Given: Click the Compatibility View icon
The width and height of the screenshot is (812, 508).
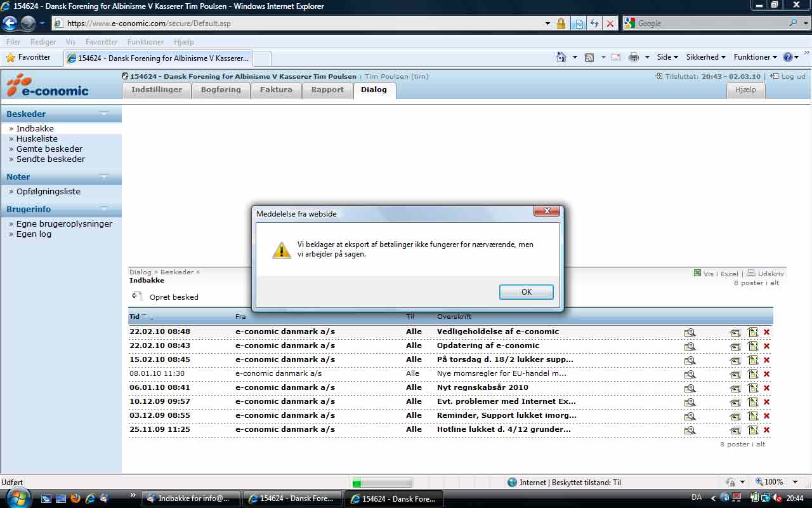Looking at the screenshot, I should click(x=578, y=23).
